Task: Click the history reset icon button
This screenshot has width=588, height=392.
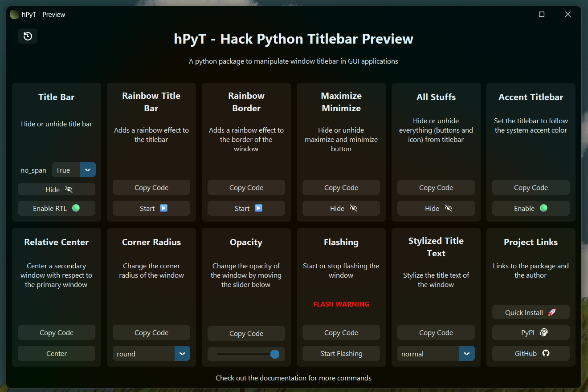Action: coord(28,36)
